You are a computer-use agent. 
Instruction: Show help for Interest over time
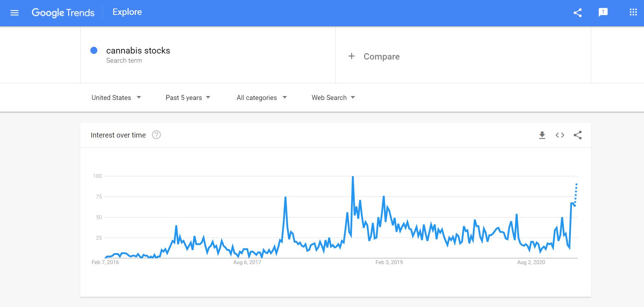coord(156,135)
